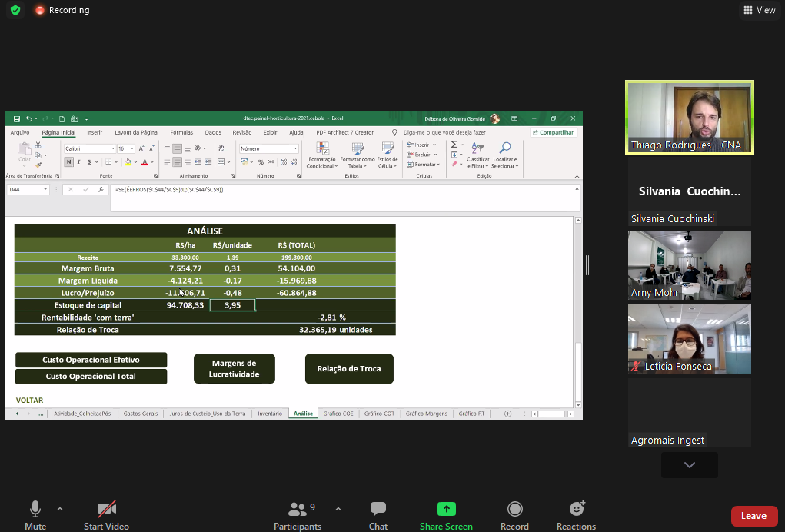Image resolution: width=785 pixels, height=532 pixels.
Task: Select Thiago Rodrigues video thumbnail
Action: coord(690,118)
